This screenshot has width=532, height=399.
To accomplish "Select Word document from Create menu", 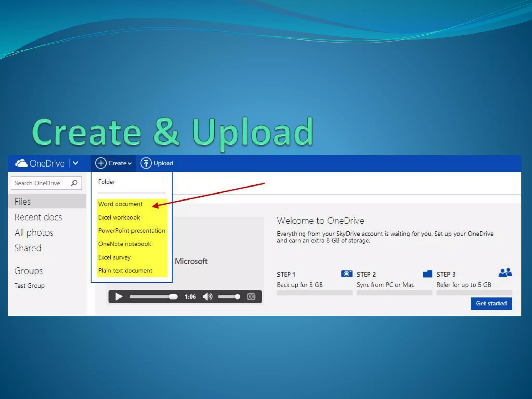I will [x=120, y=204].
